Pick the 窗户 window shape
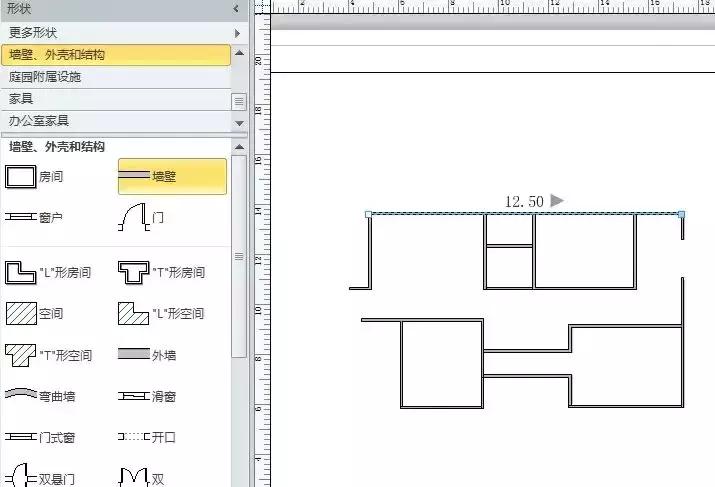The width and height of the screenshot is (715, 487). 34,218
